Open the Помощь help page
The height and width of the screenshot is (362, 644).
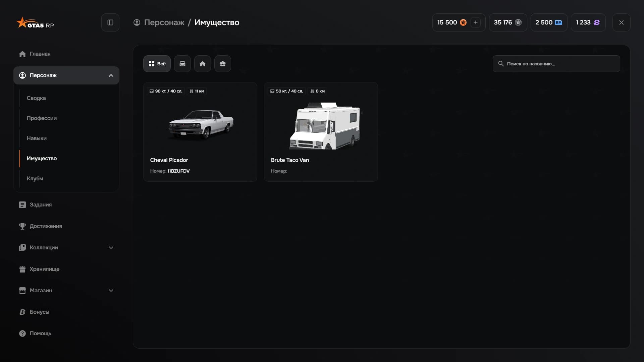pos(40,334)
